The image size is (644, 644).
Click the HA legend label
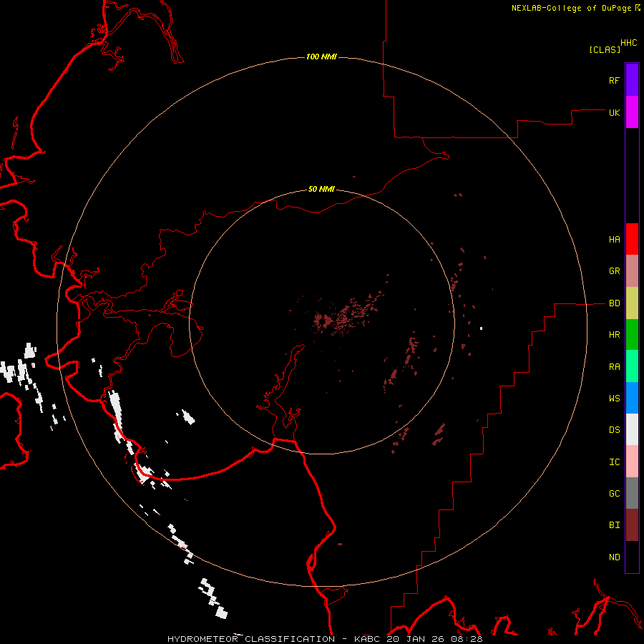coord(615,239)
